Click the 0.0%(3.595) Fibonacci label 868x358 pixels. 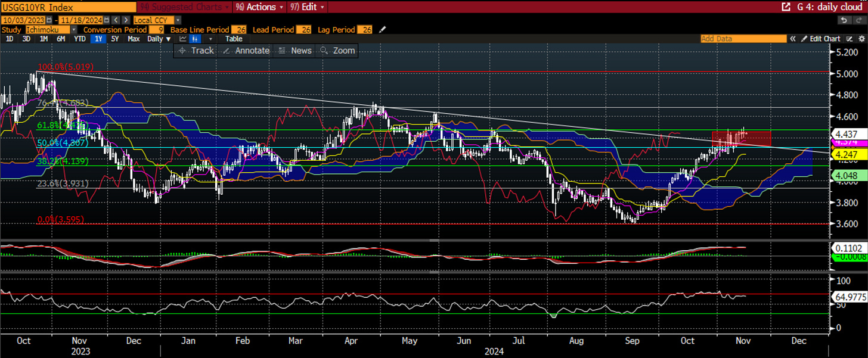(x=61, y=220)
